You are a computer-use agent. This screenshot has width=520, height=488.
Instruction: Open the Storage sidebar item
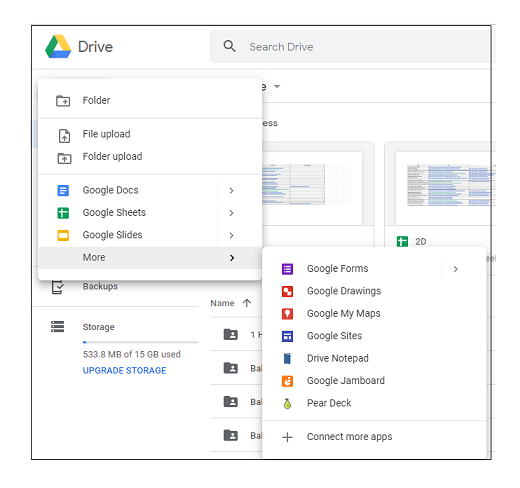pyautogui.click(x=98, y=327)
